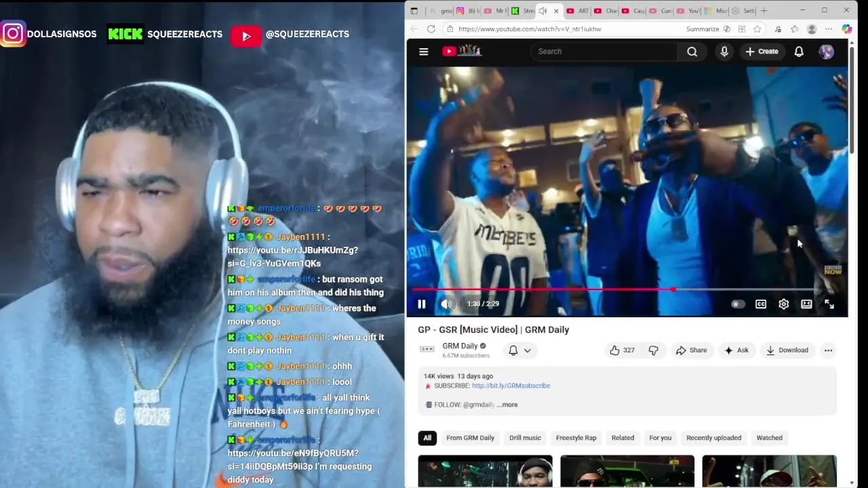Toggle closed captions on the video
Viewport: 868px width, 488px height.
point(761,304)
